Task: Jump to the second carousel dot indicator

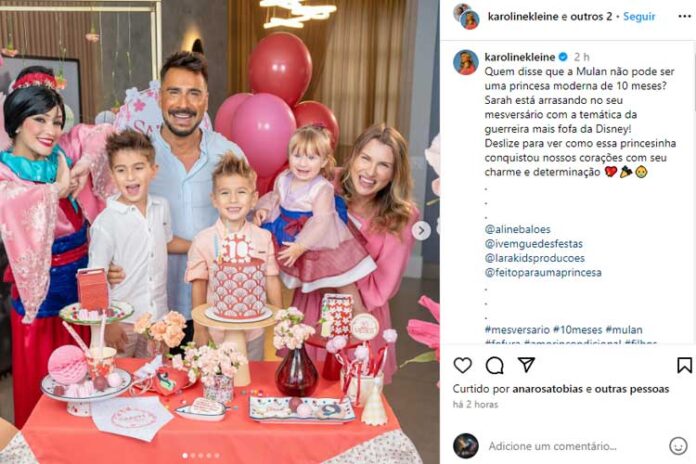Action: 193,455
